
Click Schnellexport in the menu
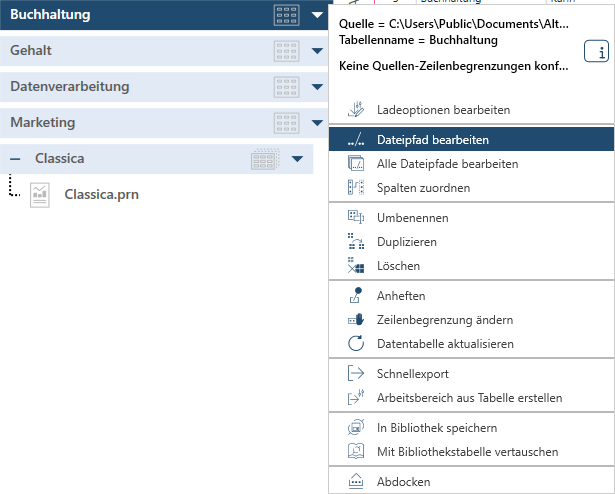(412, 374)
